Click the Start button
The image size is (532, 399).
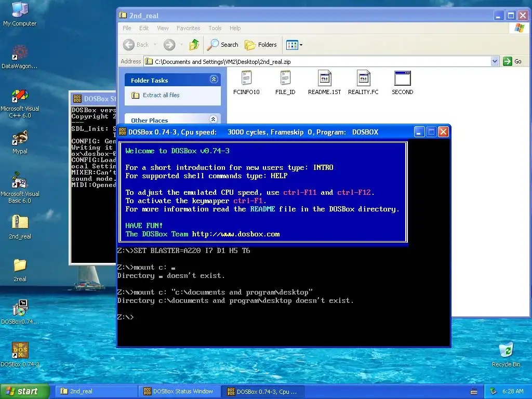[x=24, y=391]
